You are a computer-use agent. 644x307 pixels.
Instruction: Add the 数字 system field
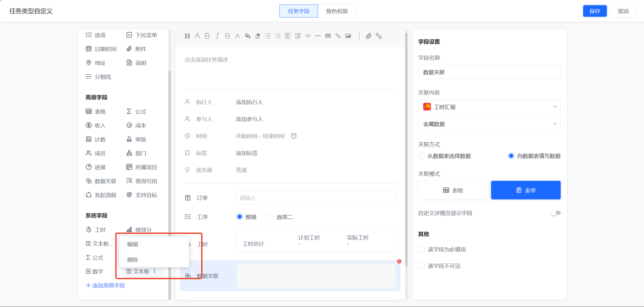point(95,271)
